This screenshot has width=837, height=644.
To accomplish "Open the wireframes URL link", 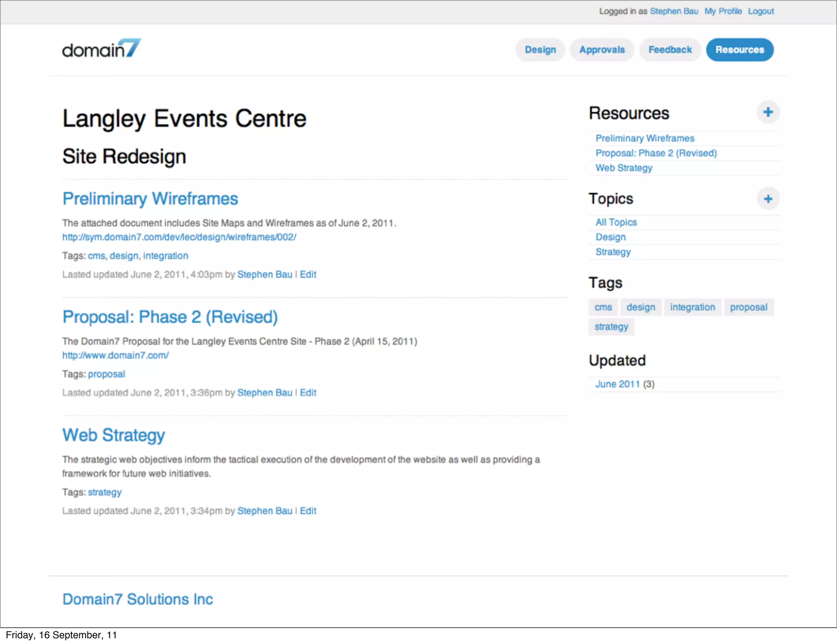I will tap(179, 237).
